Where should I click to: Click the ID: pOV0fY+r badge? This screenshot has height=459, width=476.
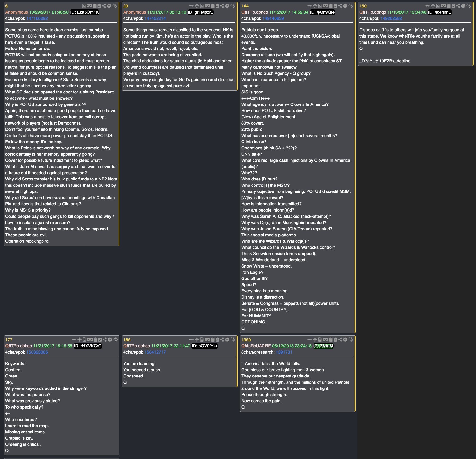point(205,346)
